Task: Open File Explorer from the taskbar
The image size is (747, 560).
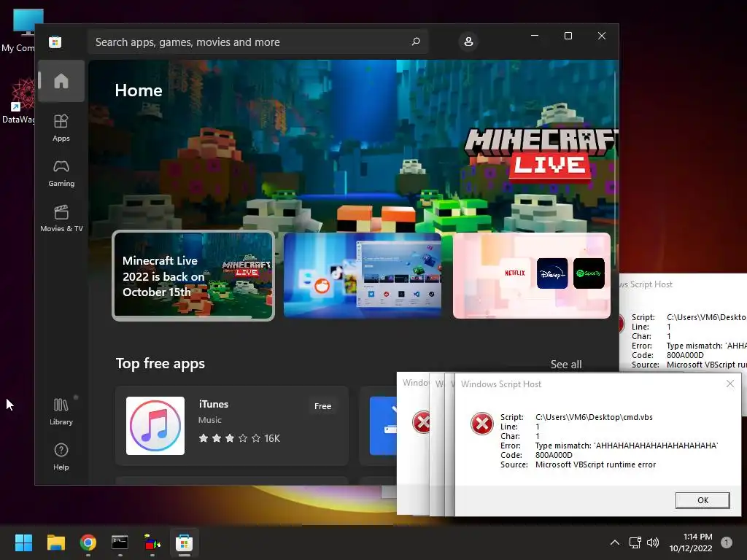Action: [x=55, y=542]
